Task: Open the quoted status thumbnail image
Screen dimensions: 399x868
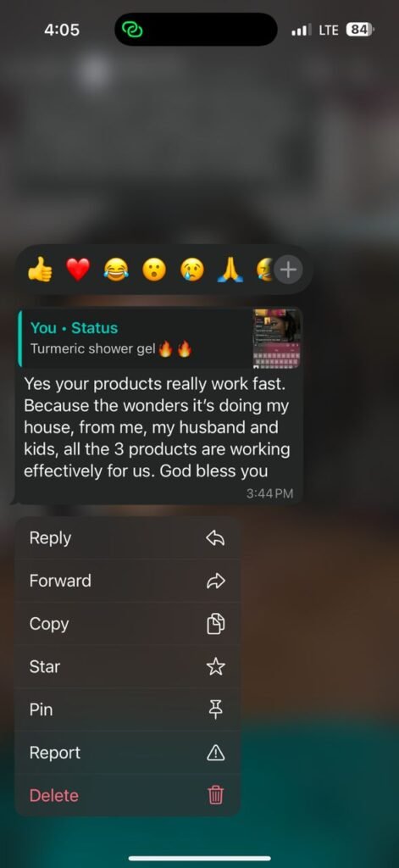Action: pos(277,338)
